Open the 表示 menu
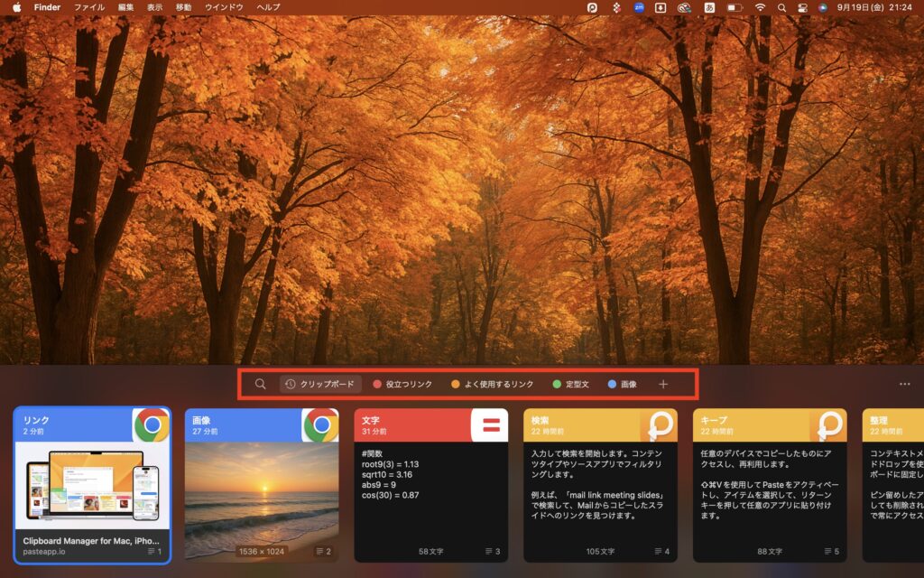 tap(154, 7)
